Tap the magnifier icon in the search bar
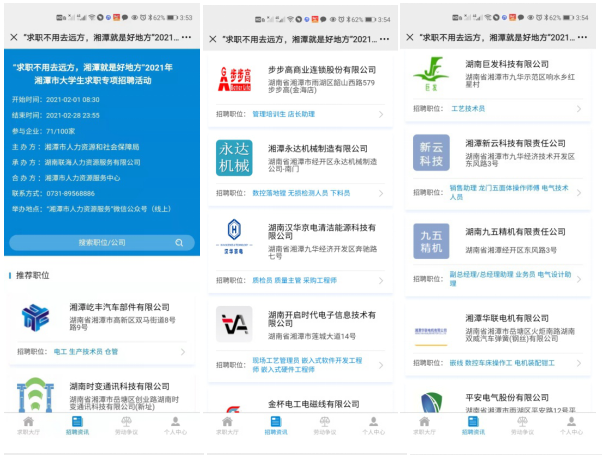Image resolution: width=602 pixels, height=455 pixels. click(x=179, y=243)
